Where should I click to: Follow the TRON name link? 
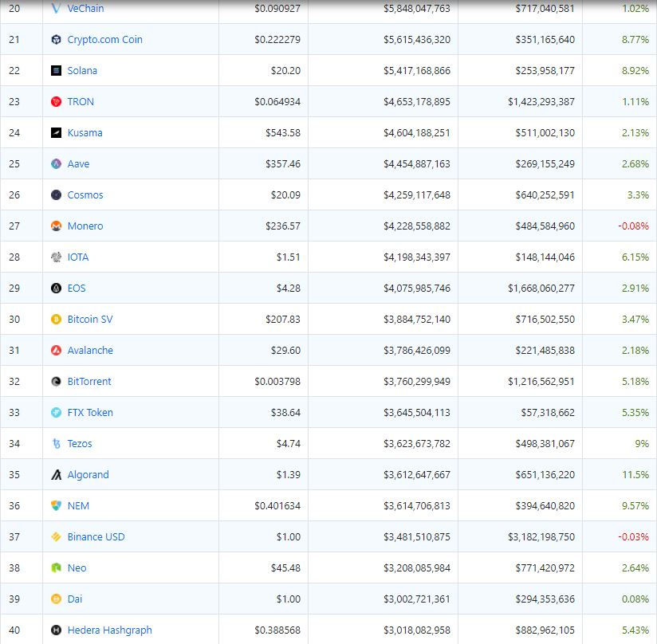click(x=81, y=101)
